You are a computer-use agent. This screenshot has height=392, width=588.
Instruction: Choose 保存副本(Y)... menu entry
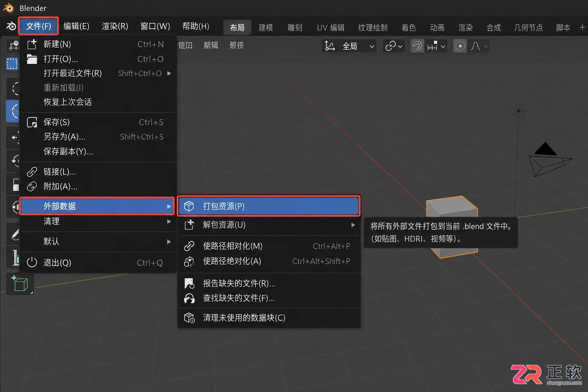[x=98, y=151]
